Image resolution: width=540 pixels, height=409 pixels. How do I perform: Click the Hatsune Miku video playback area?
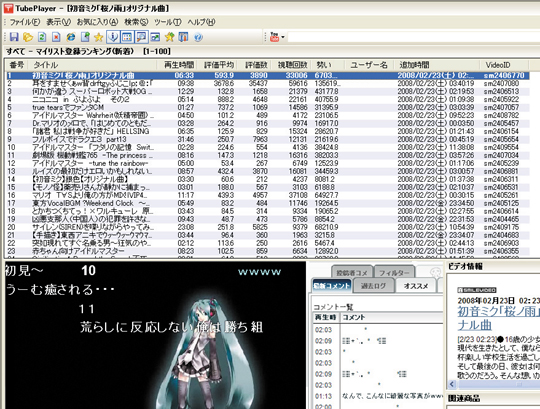pos(155,335)
